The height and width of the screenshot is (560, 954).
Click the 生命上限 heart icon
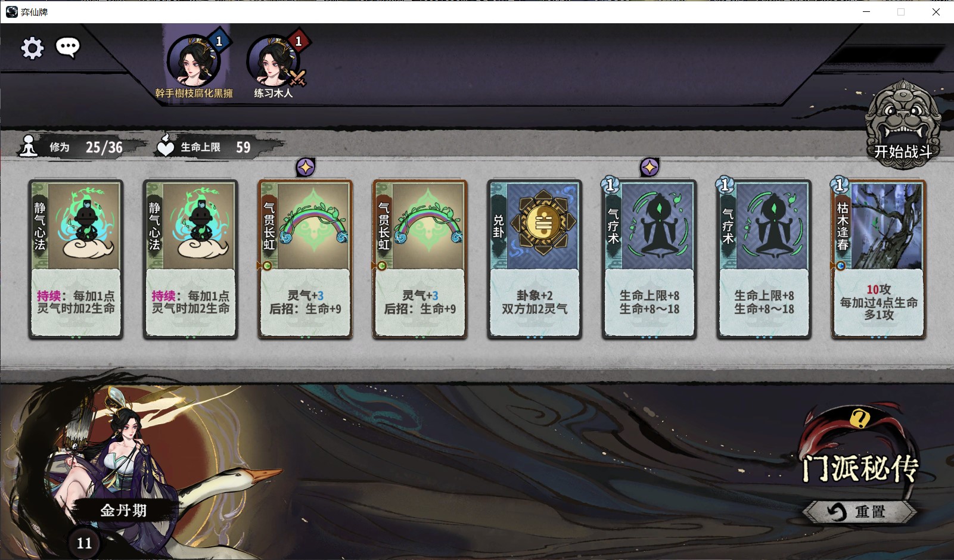tap(165, 146)
